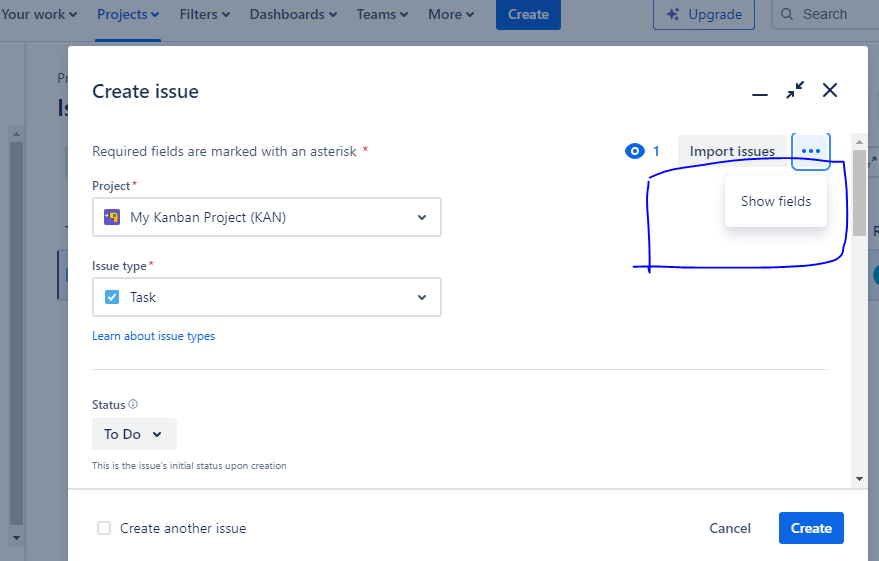879x561 pixels.
Task: Open the three-dots more actions menu
Action: point(811,151)
